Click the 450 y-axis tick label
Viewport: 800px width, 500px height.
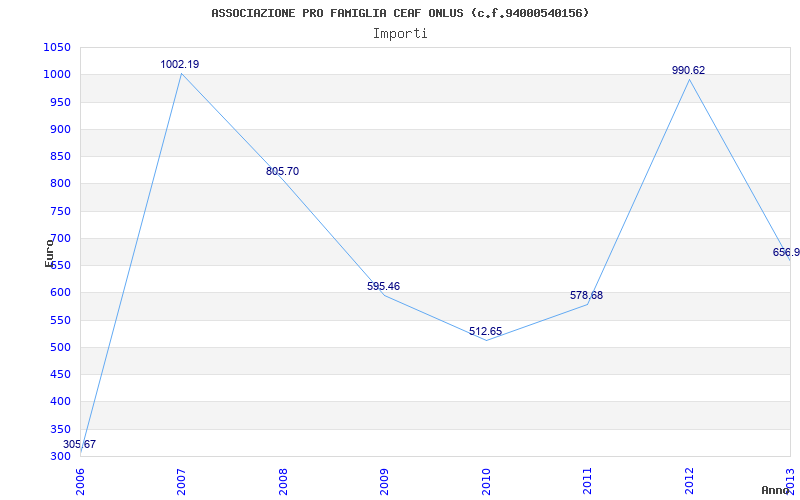[60, 374]
